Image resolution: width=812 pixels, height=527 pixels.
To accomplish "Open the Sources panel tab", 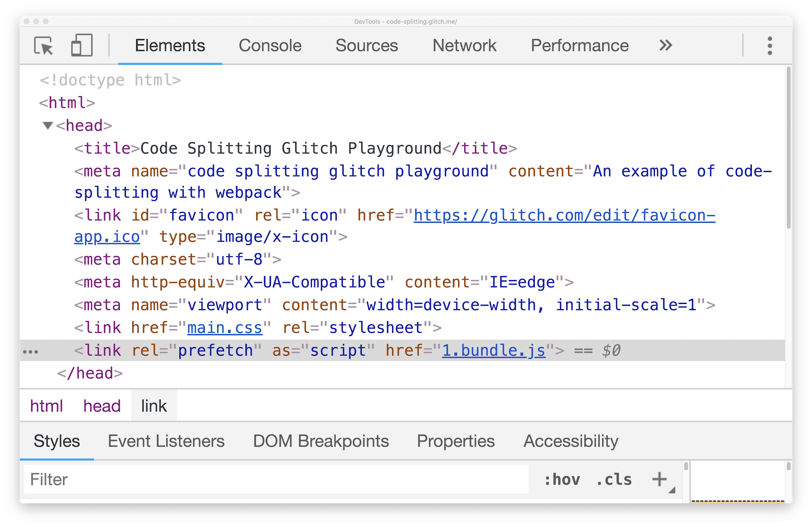I will point(366,45).
